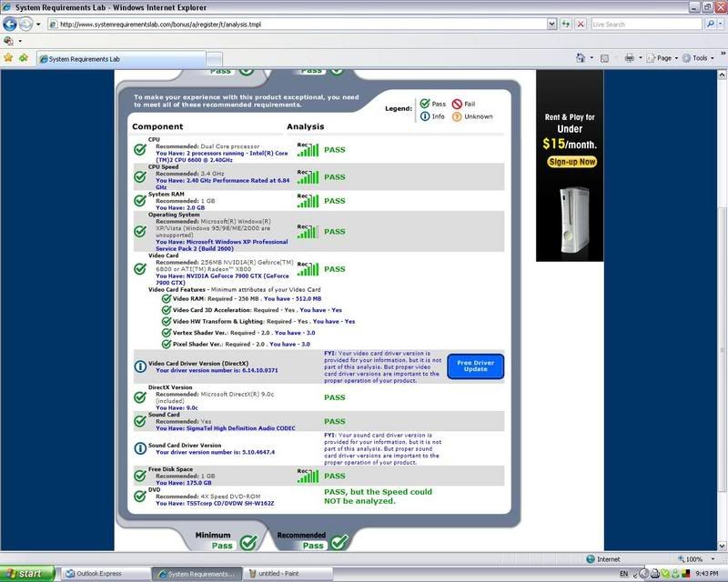Click the browser Back arrow button

click(11, 24)
